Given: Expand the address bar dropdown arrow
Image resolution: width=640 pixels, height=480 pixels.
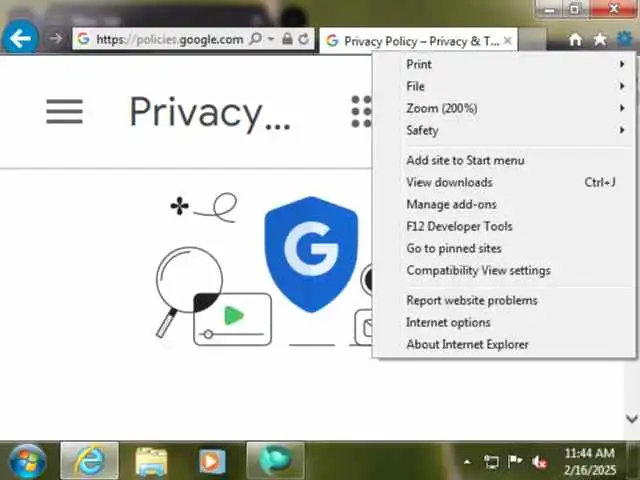Looking at the screenshot, I should tap(271, 39).
